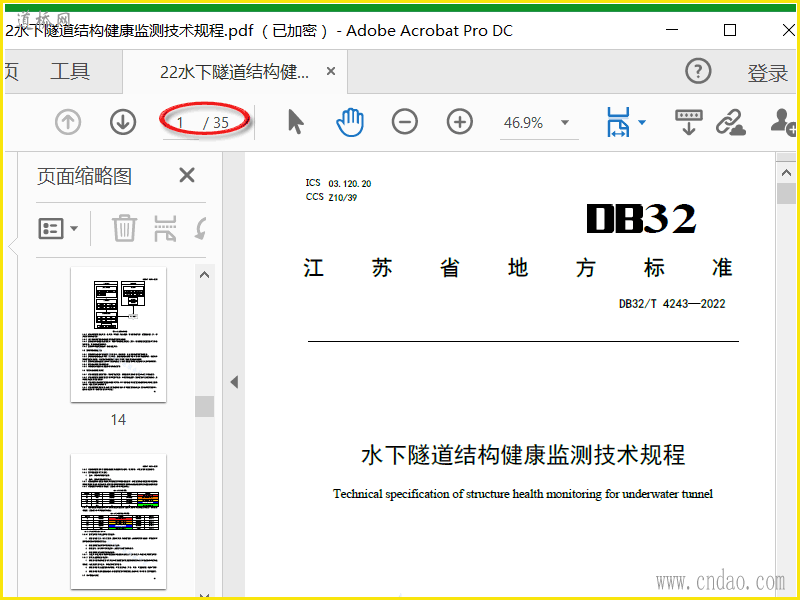Select the thumbnail with colored tables
This screenshot has width=800, height=600.
coord(118,521)
